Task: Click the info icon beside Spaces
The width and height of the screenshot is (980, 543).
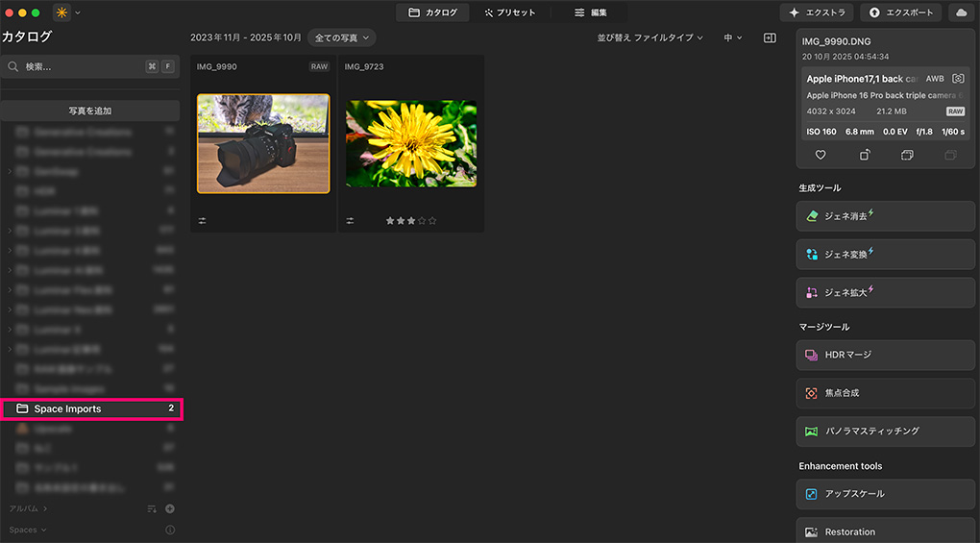Action: point(170,530)
